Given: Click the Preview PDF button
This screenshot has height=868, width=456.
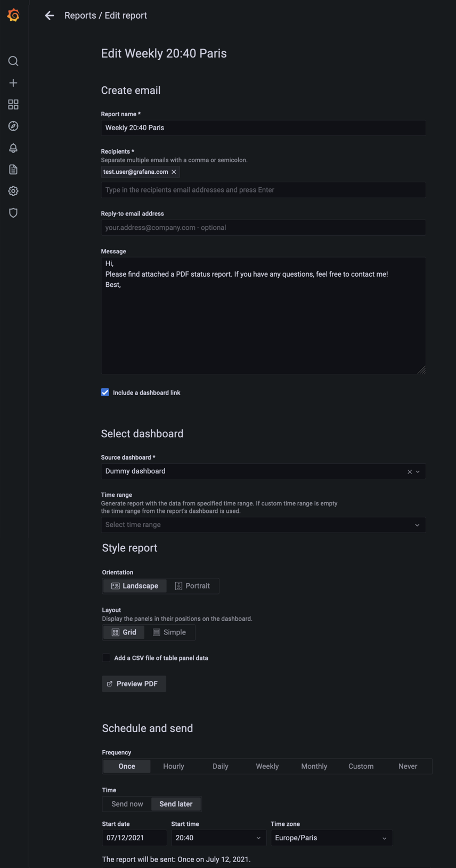Looking at the screenshot, I should coord(134,684).
